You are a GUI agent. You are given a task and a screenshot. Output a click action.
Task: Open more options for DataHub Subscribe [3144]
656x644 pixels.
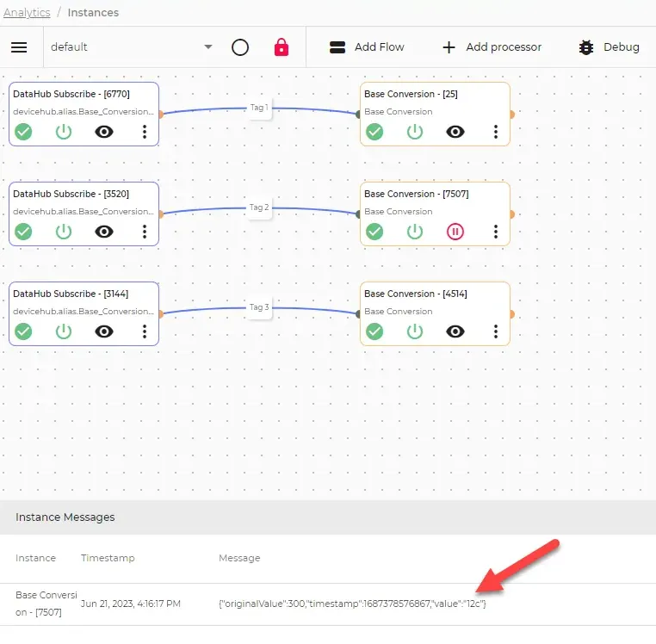[145, 331]
